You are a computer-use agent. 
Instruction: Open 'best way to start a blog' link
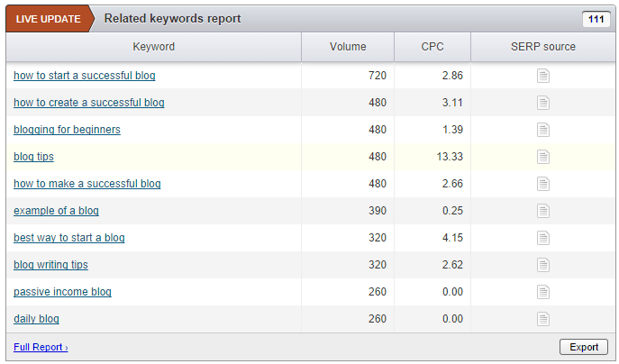69,238
